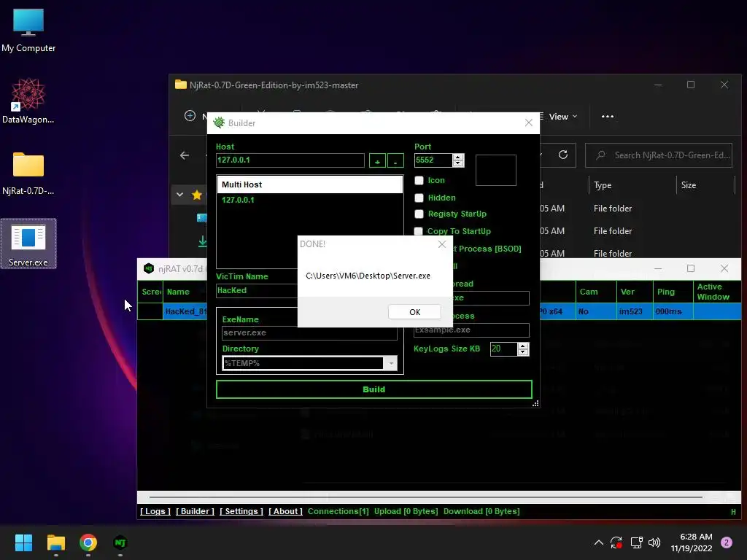The image size is (747, 560).
Task: Click the im523 version cell
Action: (634, 311)
